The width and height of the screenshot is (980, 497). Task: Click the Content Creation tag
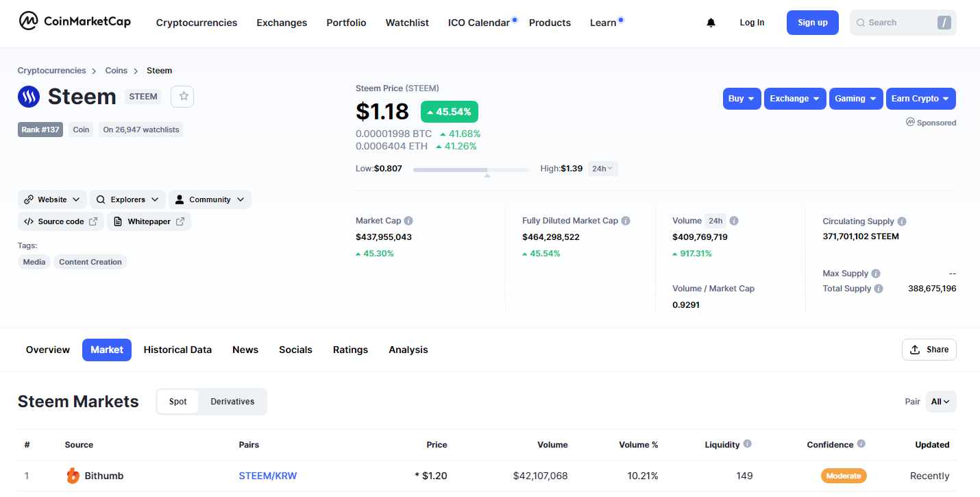click(90, 262)
